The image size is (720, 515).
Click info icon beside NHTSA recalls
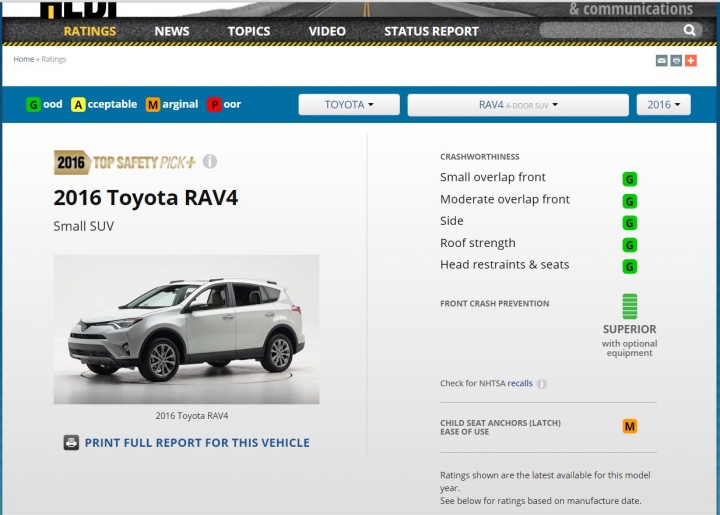click(x=542, y=383)
